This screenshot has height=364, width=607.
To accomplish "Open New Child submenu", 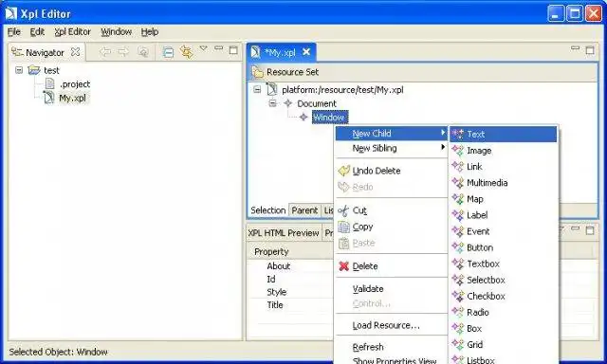I will [x=391, y=134].
